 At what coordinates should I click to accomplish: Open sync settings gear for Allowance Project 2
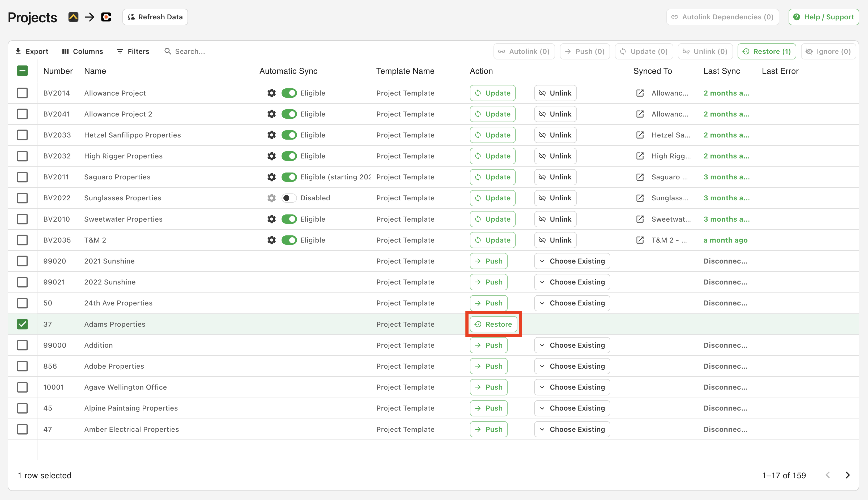pos(271,114)
